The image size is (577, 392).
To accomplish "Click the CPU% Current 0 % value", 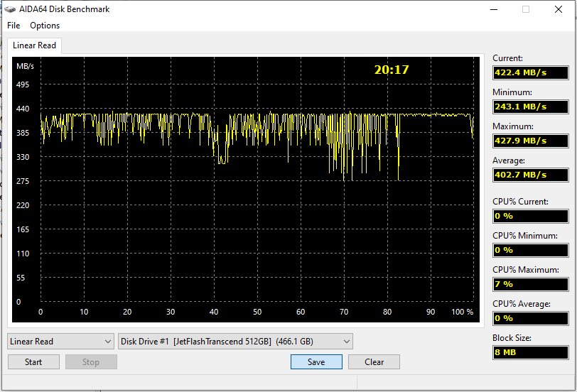I will coord(531,216).
